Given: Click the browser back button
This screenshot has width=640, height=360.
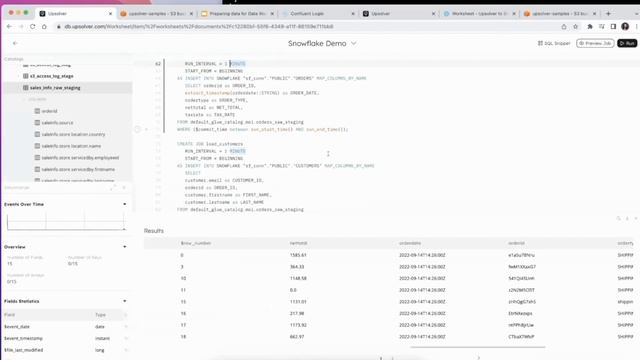Looking at the screenshot, I should click(x=9, y=27).
